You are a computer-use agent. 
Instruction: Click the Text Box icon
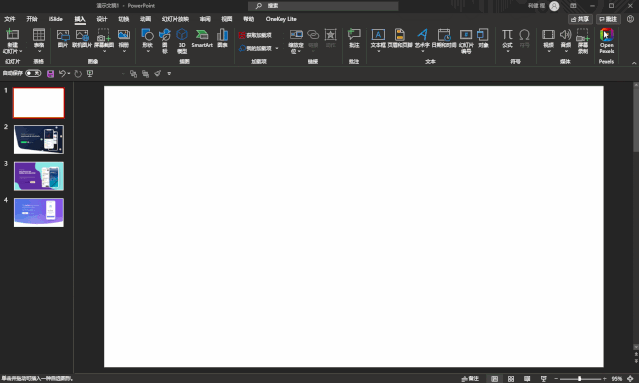378,35
